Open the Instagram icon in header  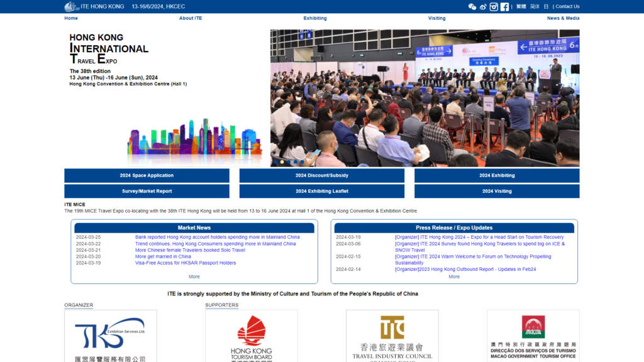click(x=494, y=6)
